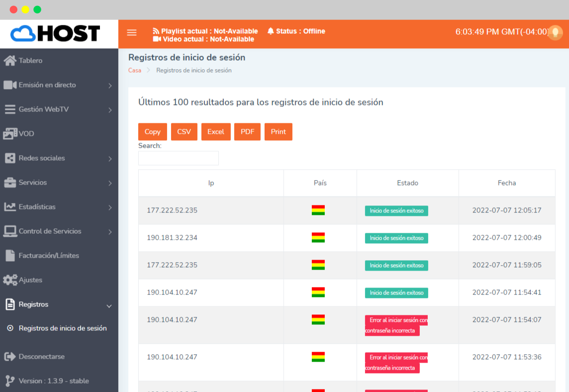Click the success badge for 12:05:17 row
The width and height of the screenshot is (569, 392).
[396, 211]
